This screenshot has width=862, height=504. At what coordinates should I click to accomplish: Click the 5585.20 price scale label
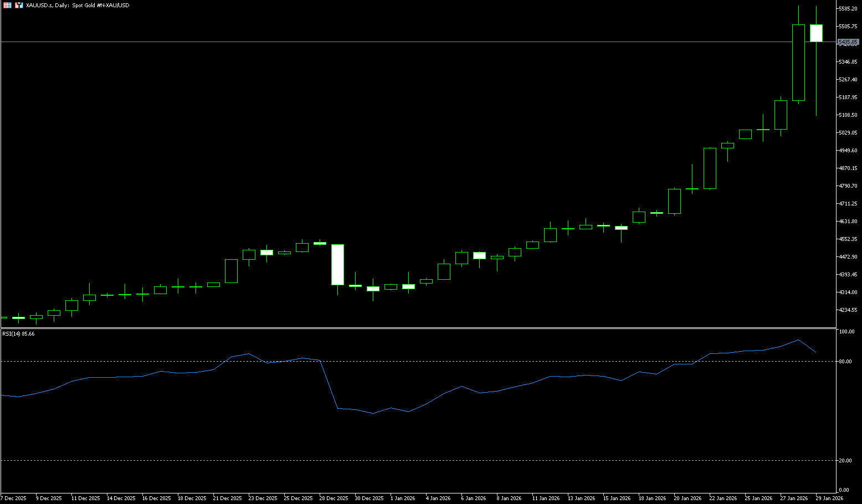point(848,9)
